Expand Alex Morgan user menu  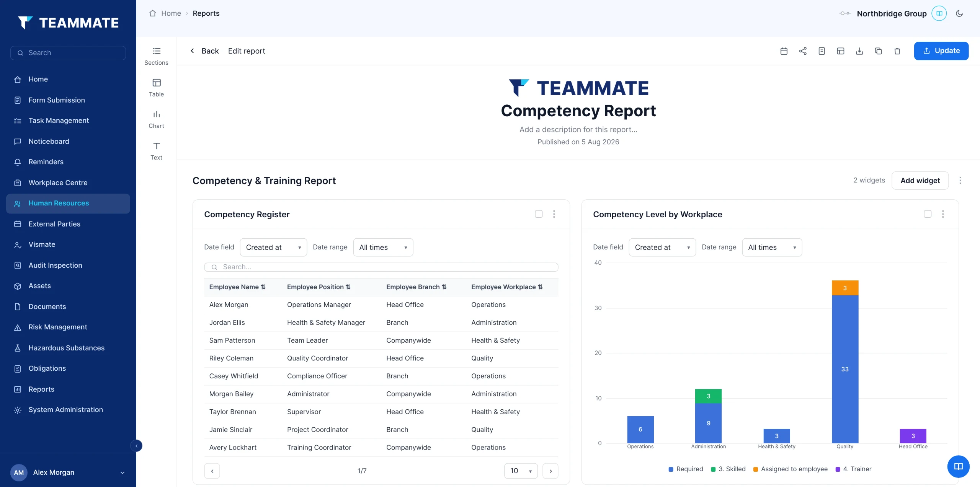pos(68,472)
